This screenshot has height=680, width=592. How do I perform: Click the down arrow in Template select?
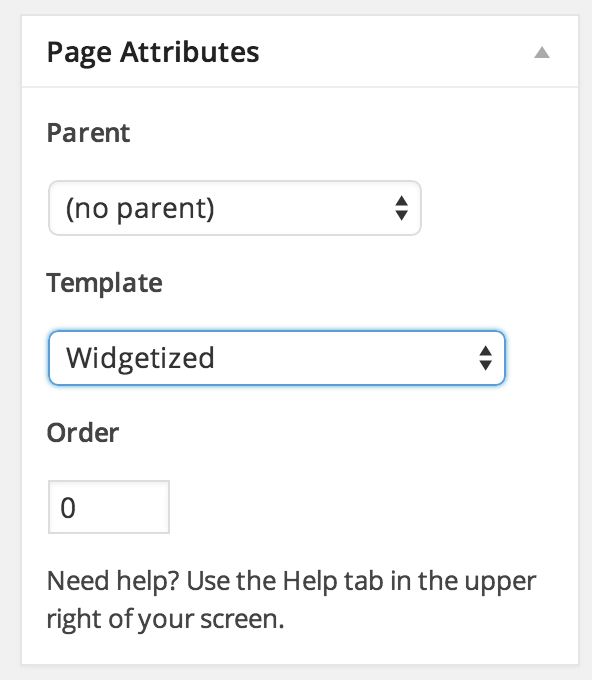485,365
